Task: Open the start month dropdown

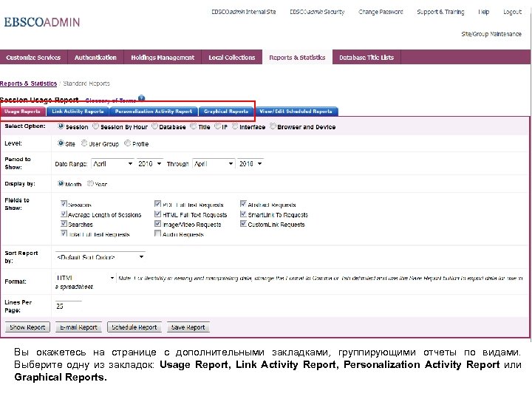Action: click(112, 164)
